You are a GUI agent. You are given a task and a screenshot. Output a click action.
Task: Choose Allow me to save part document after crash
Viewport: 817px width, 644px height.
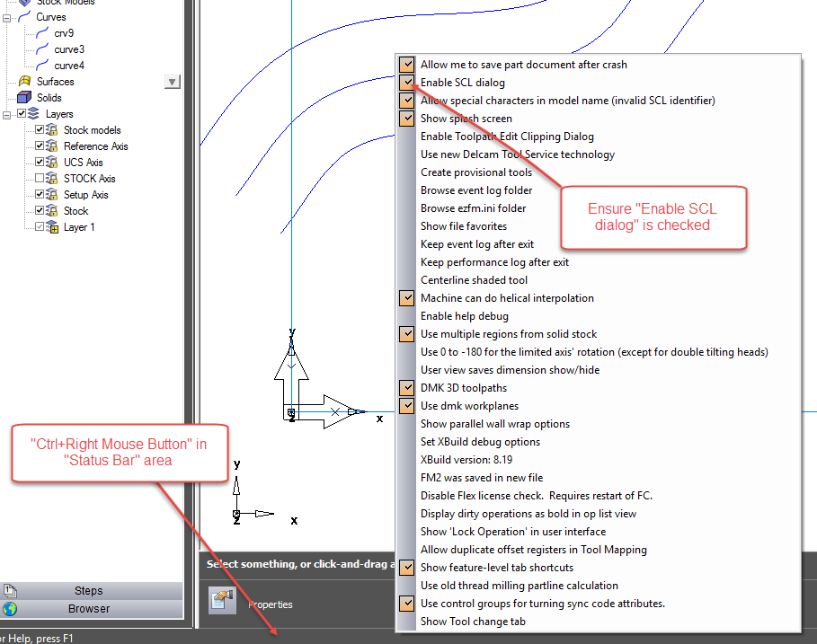[522, 64]
